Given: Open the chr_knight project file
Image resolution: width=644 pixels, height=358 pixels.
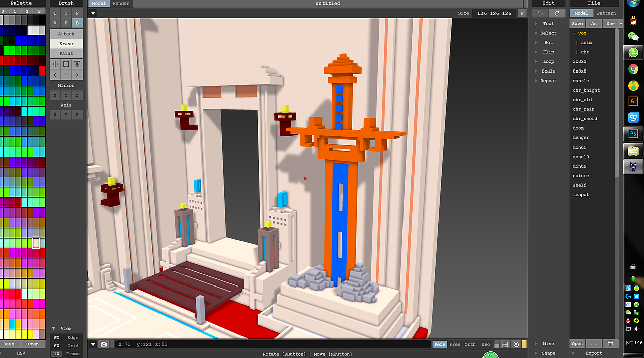Looking at the screenshot, I should coord(586,90).
